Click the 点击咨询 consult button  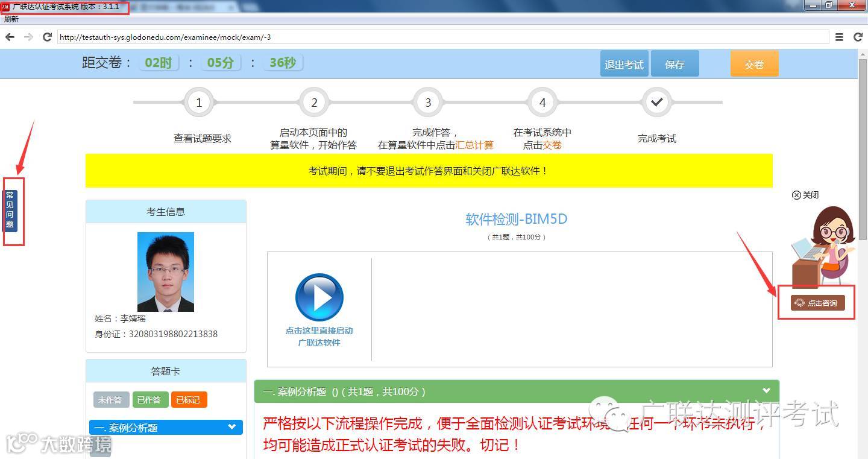[x=818, y=303]
